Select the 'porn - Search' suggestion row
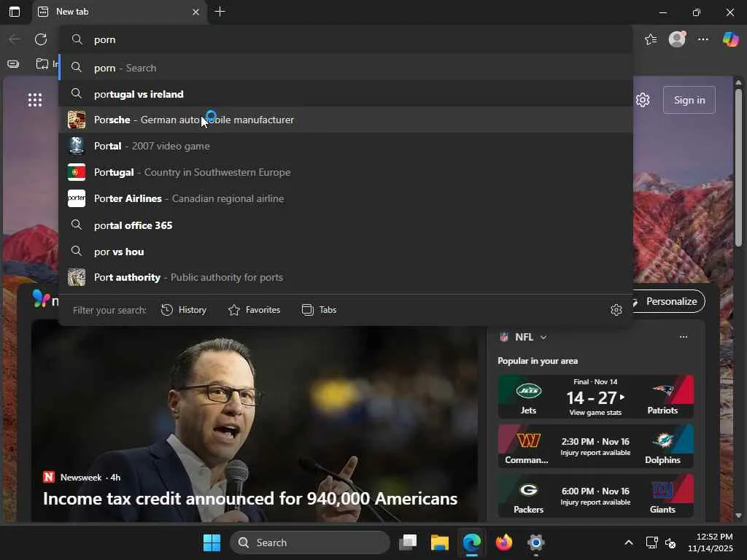This screenshot has width=747, height=560. click(x=346, y=68)
